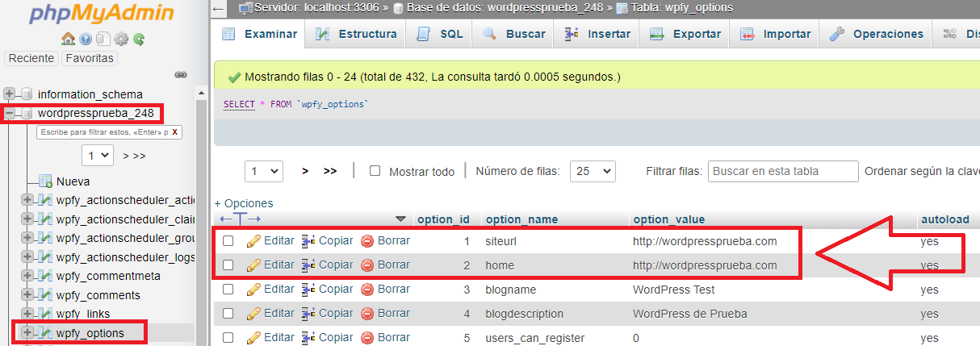The image size is (980, 346).
Task: Click the Reciente button
Action: [32, 58]
